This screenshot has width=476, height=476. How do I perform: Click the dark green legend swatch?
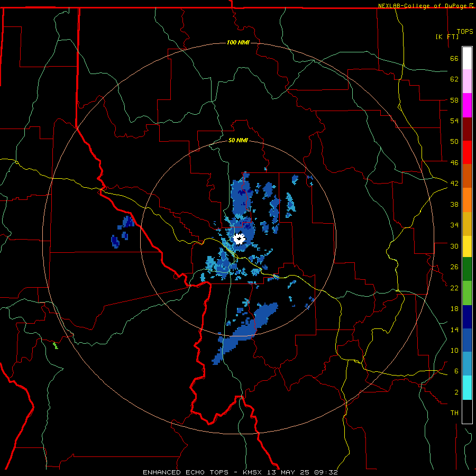pyautogui.click(x=467, y=269)
